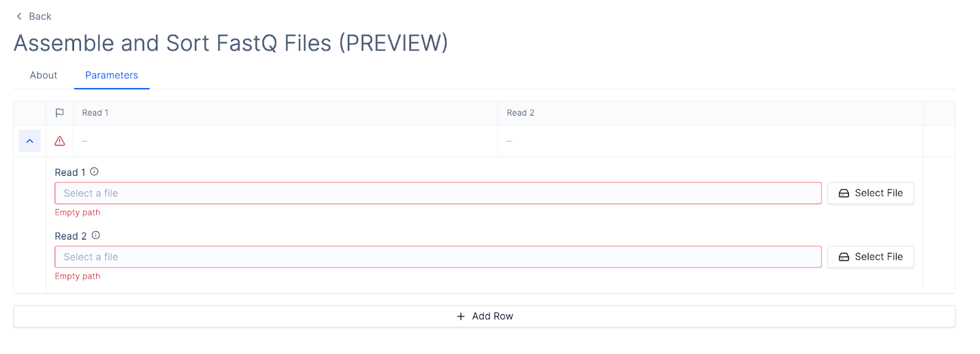
Task: Click the flag icon in the table header
Action: click(x=59, y=113)
